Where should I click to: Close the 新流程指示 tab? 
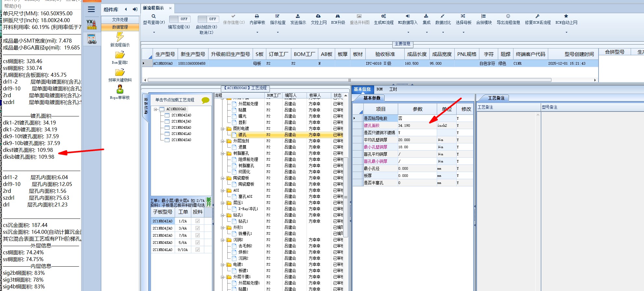[x=170, y=8]
